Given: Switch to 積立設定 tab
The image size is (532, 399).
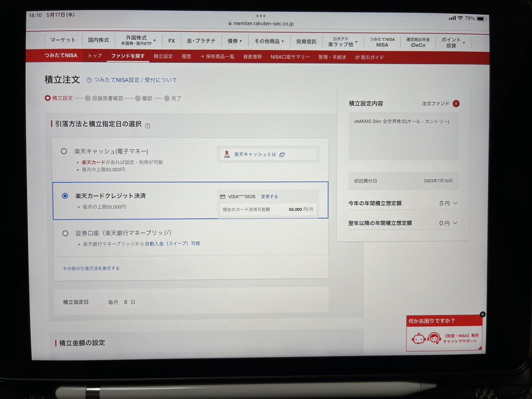Looking at the screenshot, I should click(163, 56).
